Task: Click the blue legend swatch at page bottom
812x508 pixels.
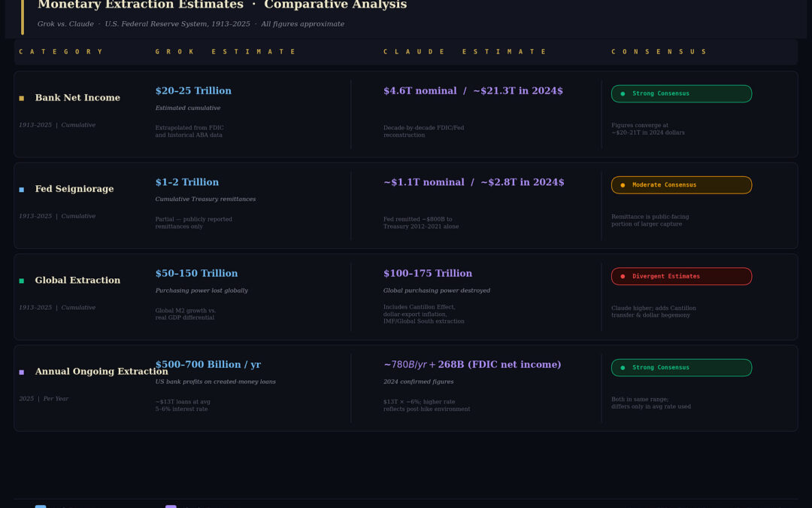Action: 41,506
